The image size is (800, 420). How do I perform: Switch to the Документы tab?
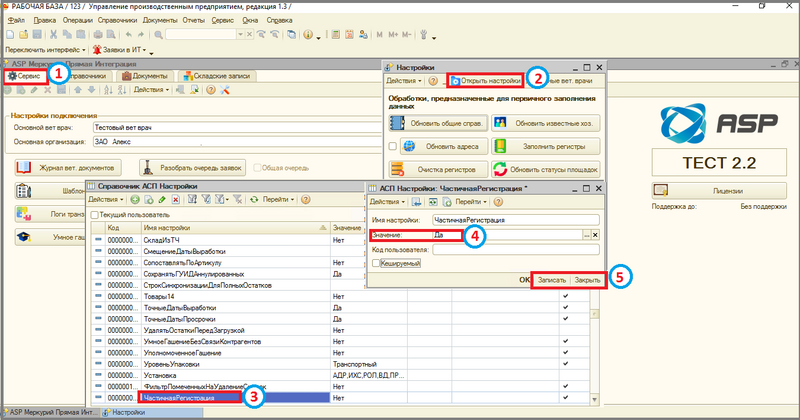pos(145,76)
